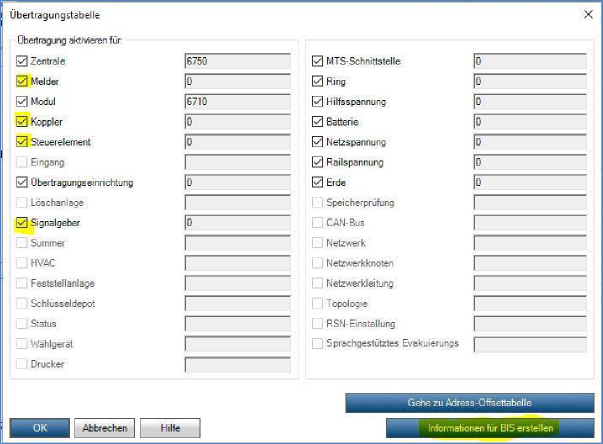Click the Schlüsseldepot checkbox
Image resolution: width=603 pixels, height=444 pixels.
[x=22, y=303]
